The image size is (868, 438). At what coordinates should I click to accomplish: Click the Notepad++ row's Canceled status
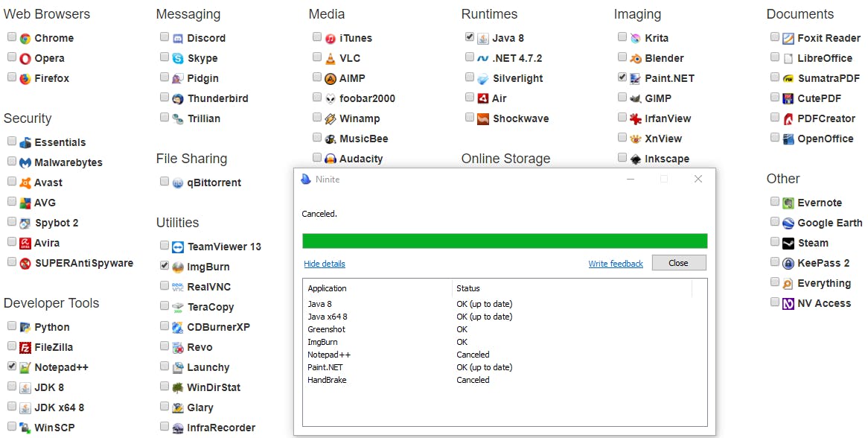(473, 355)
